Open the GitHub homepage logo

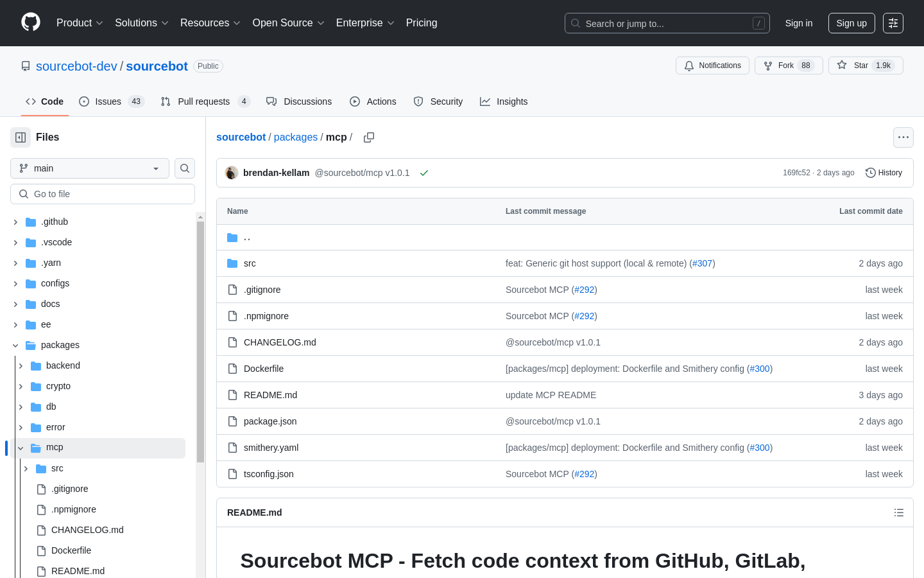pos(31,22)
